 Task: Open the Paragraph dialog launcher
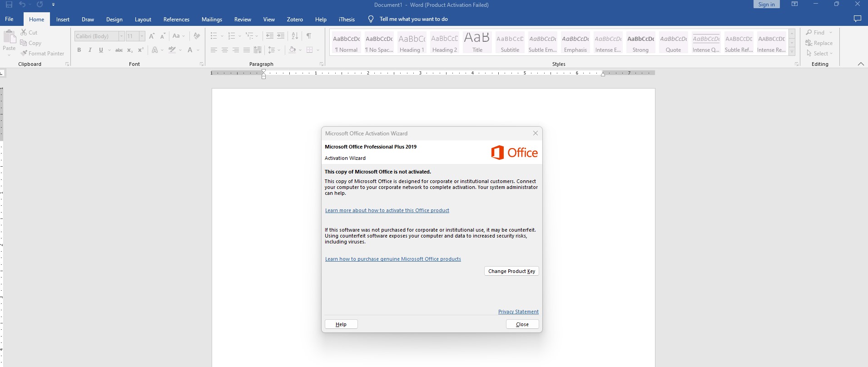pyautogui.click(x=322, y=64)
